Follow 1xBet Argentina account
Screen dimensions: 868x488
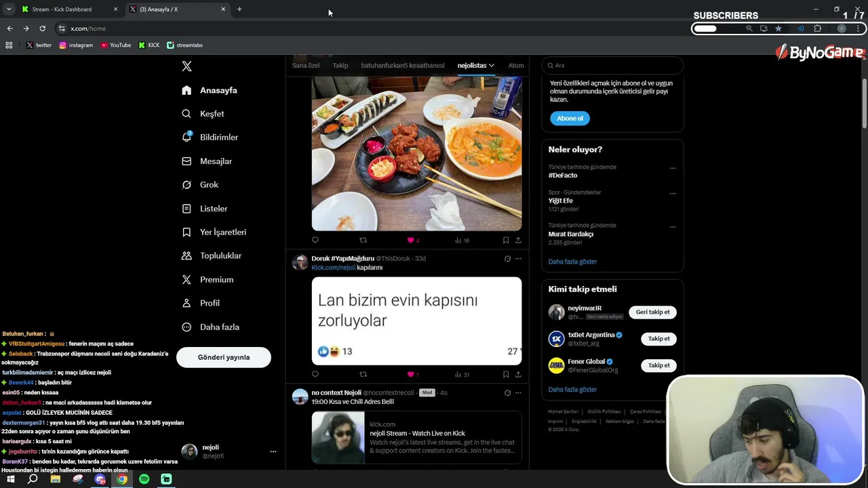coord(658,339)
